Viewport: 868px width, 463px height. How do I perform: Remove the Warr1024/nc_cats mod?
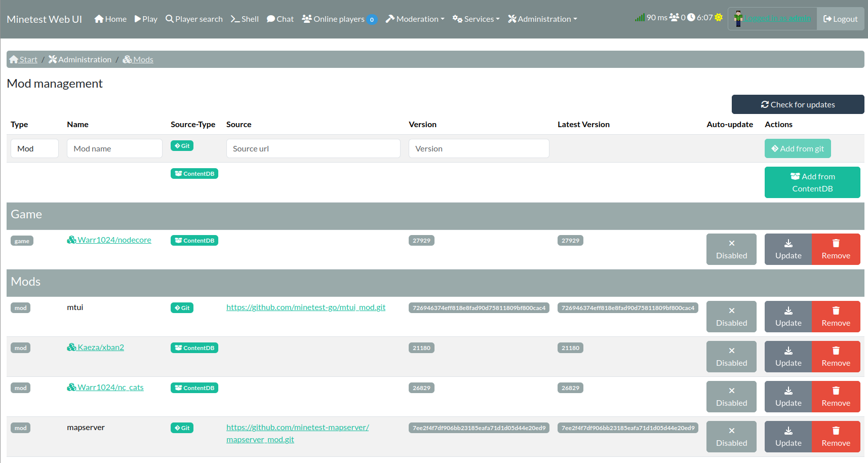click(x=836, y=397)
